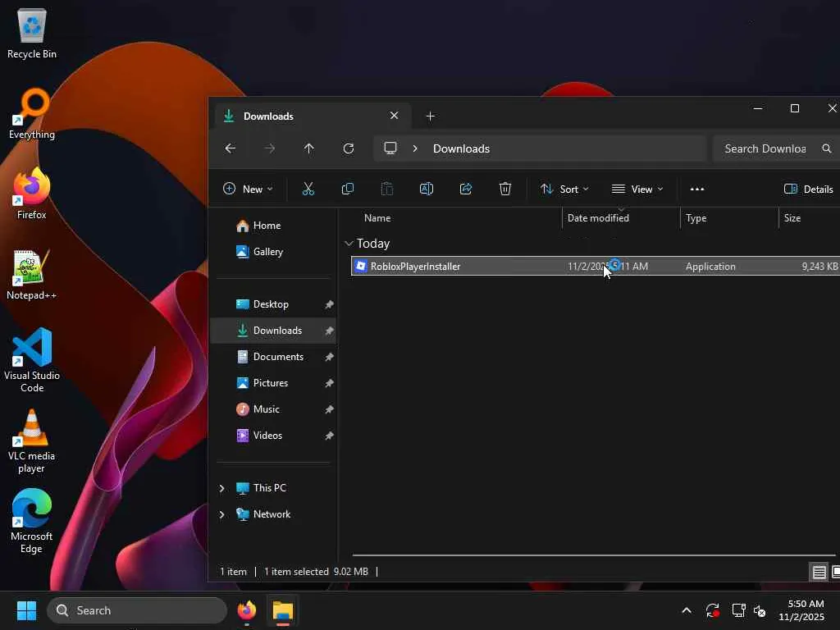Open Firefox from the taskbar
840x630 pixels.
247,610
